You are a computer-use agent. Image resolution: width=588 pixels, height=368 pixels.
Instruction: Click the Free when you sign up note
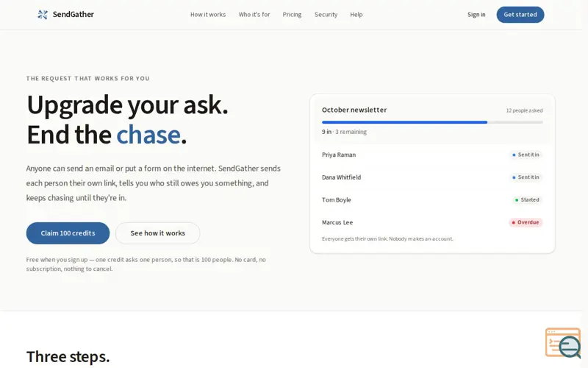click(146, 264)
